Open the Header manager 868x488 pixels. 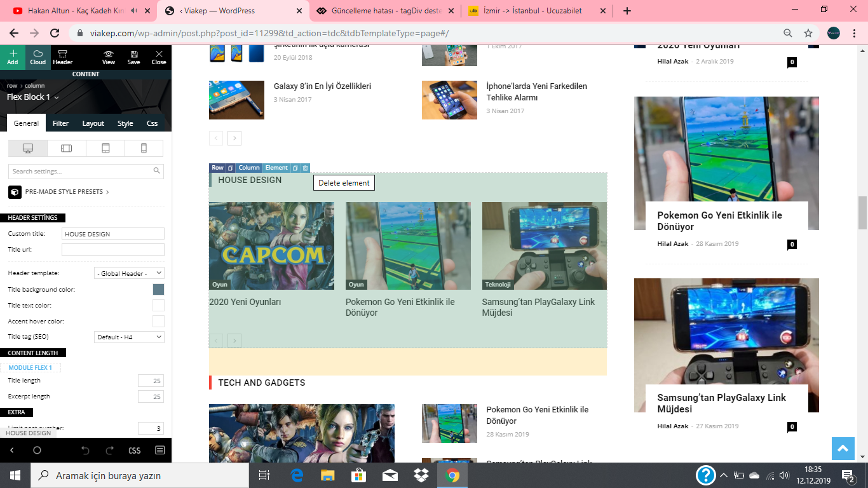click(62, 57)
